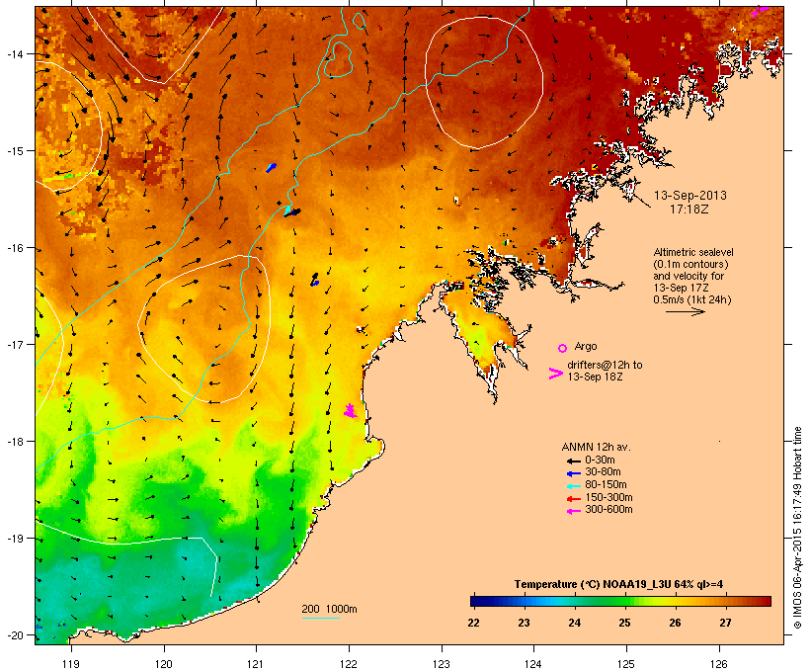Click the IMOS copyright timestamp text
Image resolution: width=810 pixels, height=672 pixels.
[797, 528]
